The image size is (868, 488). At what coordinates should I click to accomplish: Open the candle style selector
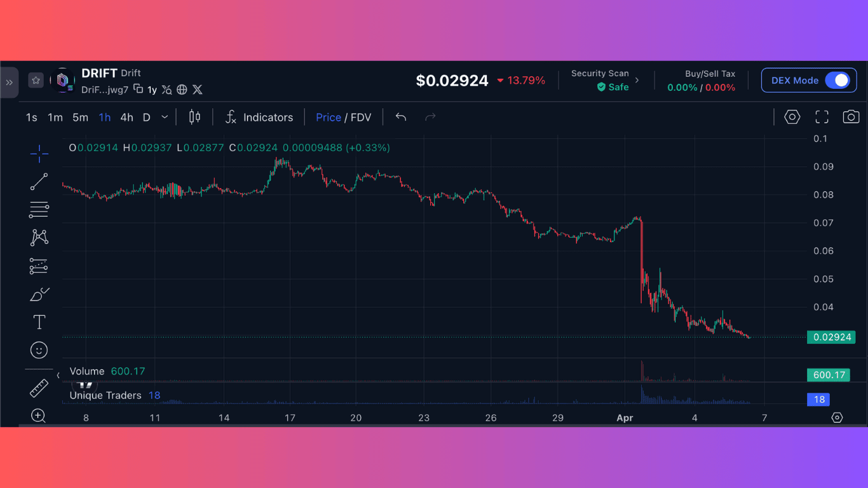[194, 117]
